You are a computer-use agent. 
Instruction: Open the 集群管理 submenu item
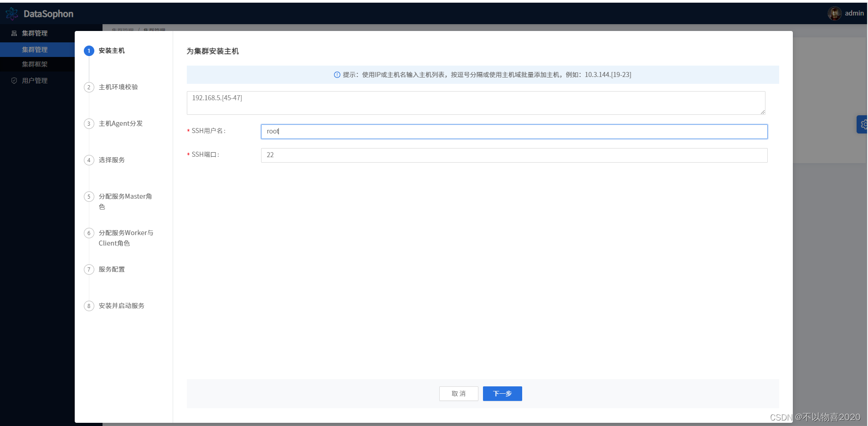pyautogui.click(x=37, y=50)
